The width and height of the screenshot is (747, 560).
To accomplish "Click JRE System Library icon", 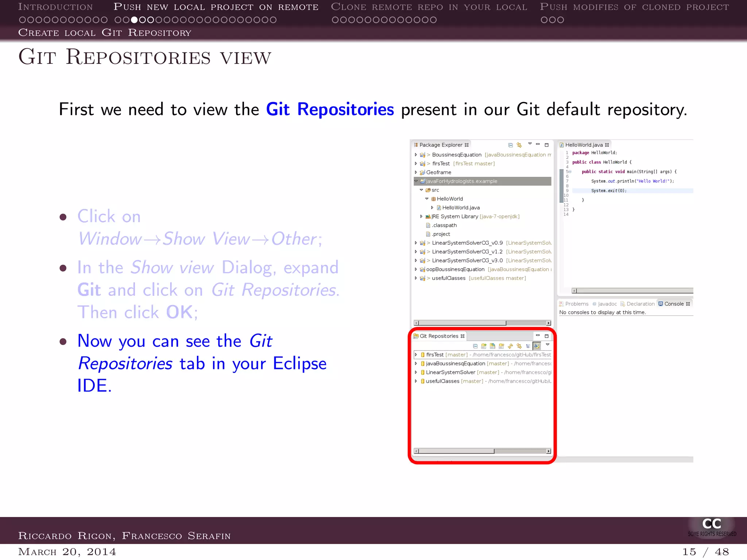I will (x=428, y=217).
